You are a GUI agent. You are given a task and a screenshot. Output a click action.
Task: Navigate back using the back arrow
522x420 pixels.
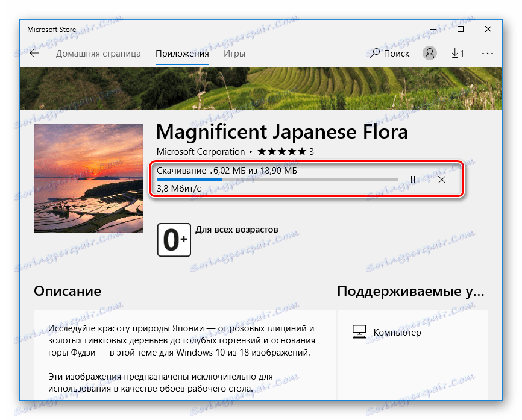click(34, 53)
